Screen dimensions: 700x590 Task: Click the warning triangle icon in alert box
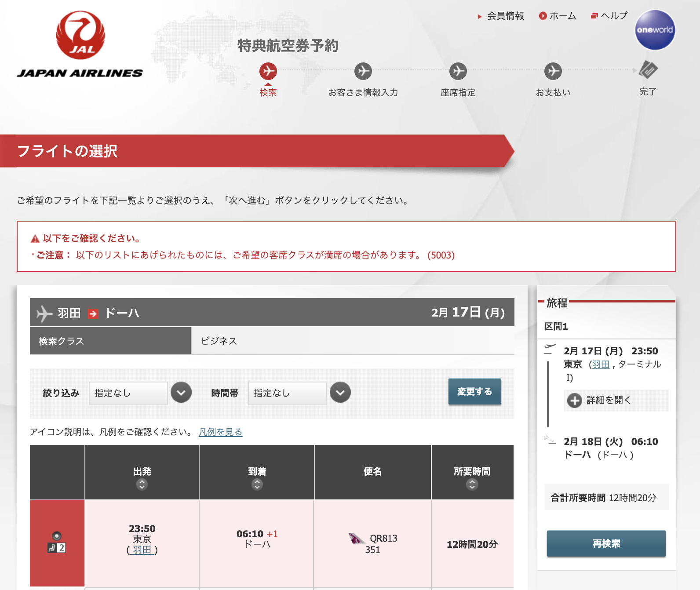click(35, 239)
